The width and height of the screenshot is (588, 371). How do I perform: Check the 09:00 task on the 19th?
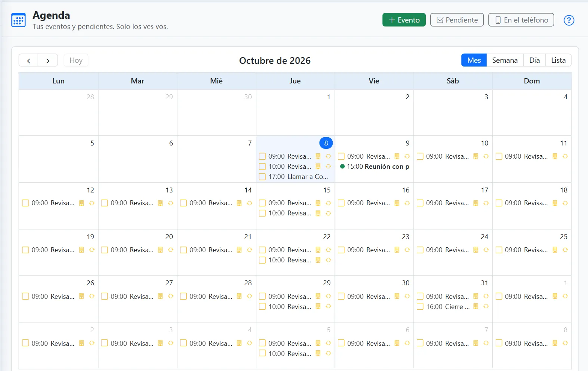tap(26, 250)
